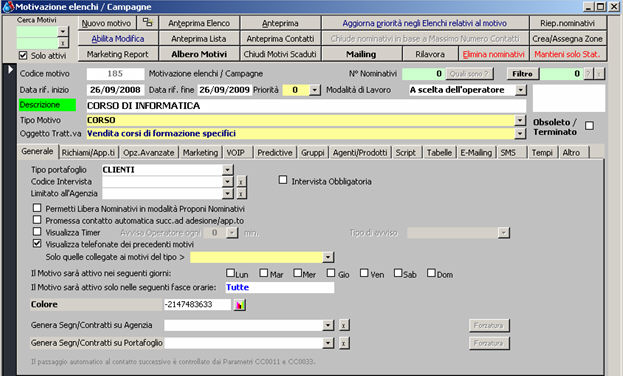
Task: Open the Cerca Motivi dropdown
Action: click(x=63, y=31)
